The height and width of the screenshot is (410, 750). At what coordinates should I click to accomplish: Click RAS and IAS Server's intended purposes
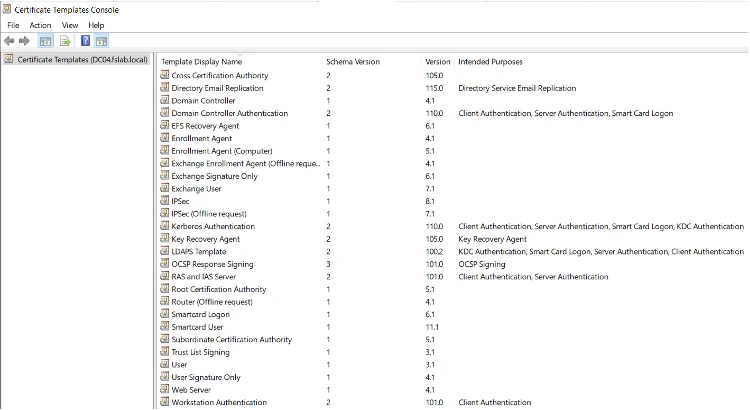pos(533,277)
